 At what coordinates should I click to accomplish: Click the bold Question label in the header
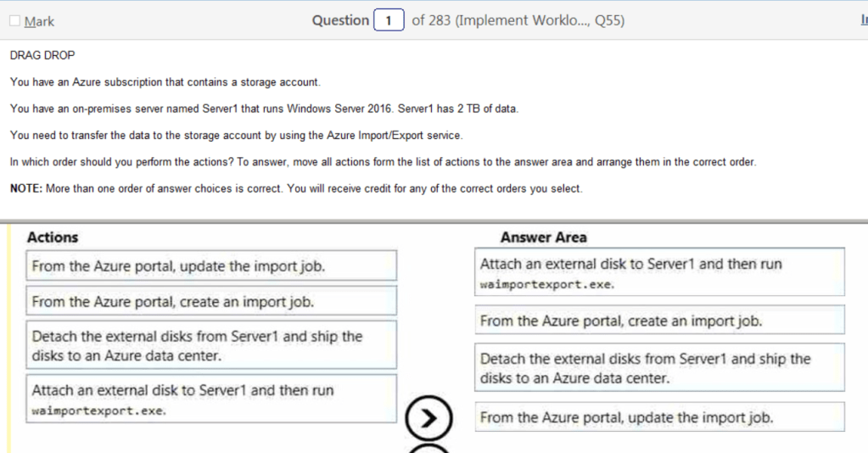point(340,20)
